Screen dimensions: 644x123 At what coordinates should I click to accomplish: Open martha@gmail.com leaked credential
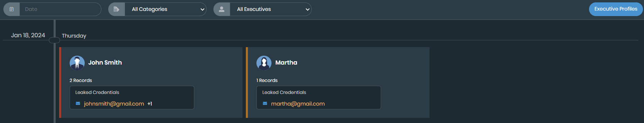coord(298,104)
